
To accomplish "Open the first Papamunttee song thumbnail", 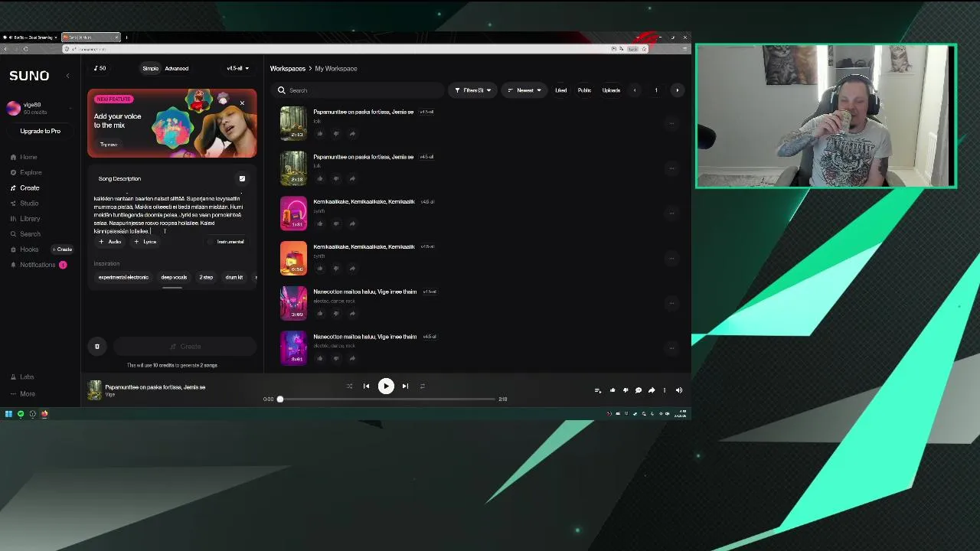I will coord(293,123).
